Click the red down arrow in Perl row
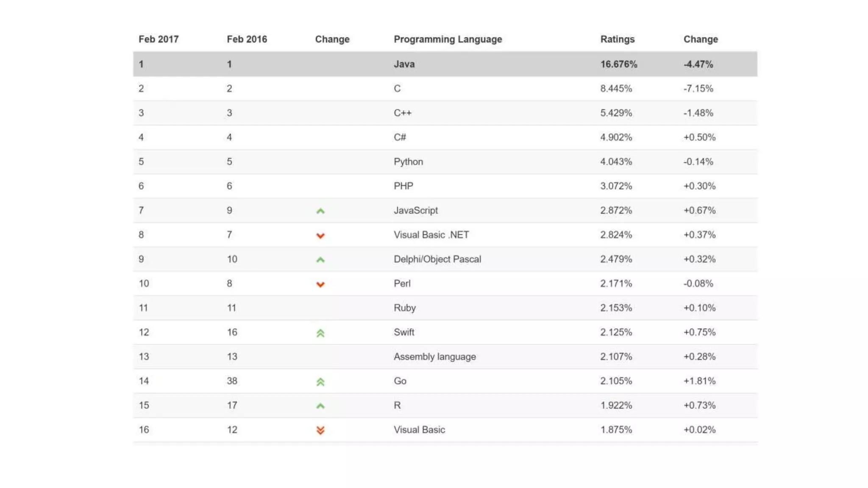 coord(320,284)
